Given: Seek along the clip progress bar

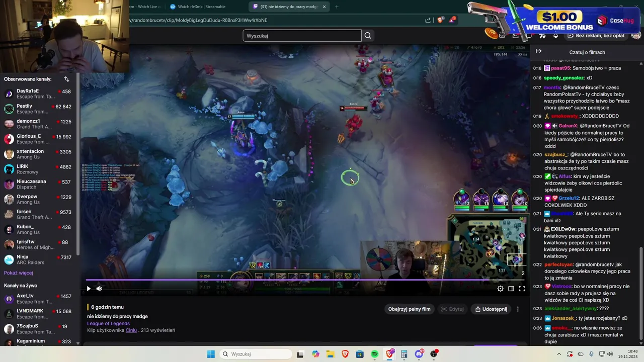Looking at the screenshot, I should point(305,280).
